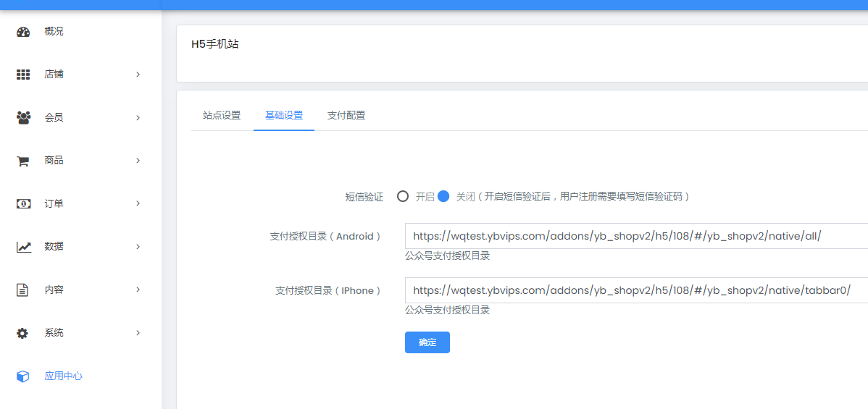Click the dashboard gauge icon for 概况
The width and height of the screenshot is (868, 409).
pyautogui.click(x=23, y=32)
